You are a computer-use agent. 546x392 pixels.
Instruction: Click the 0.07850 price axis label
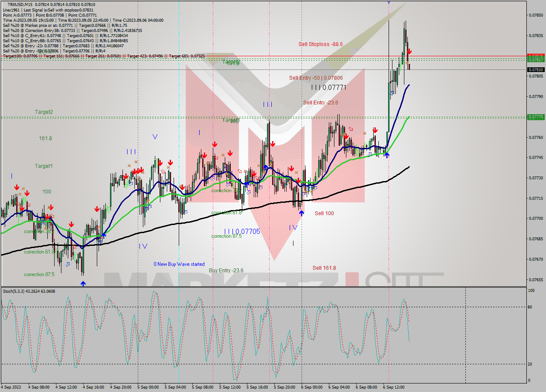(x=536, y=15)
